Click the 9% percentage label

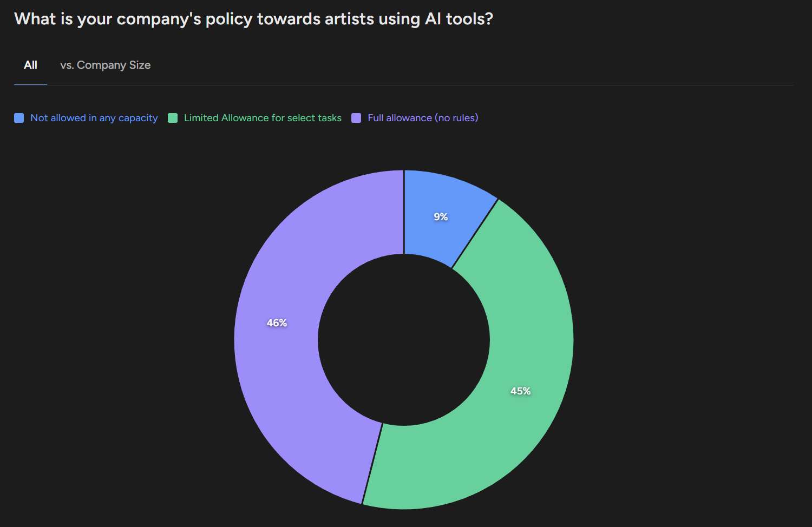440,216
